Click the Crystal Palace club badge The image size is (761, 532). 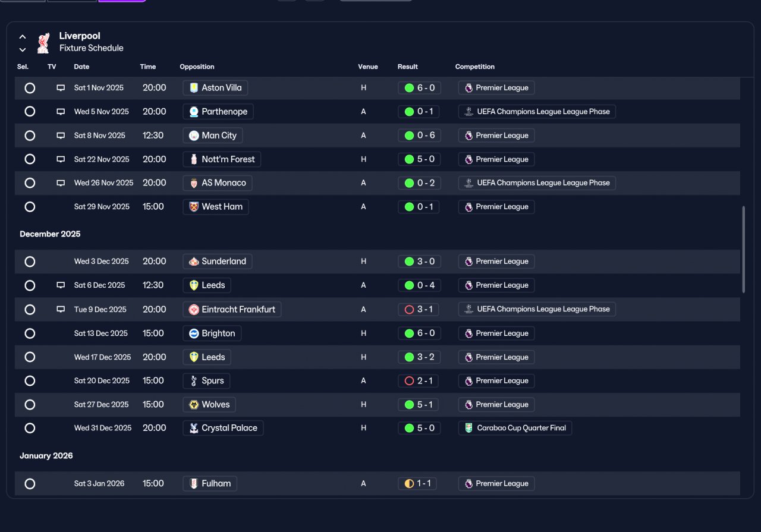(193, 428)
